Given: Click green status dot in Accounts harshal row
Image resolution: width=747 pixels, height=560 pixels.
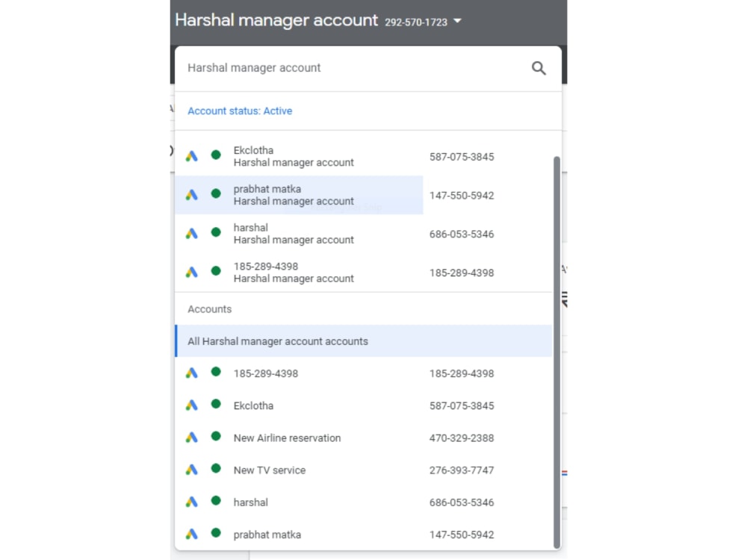Looking at the screenshot, I should coord(216,500).
